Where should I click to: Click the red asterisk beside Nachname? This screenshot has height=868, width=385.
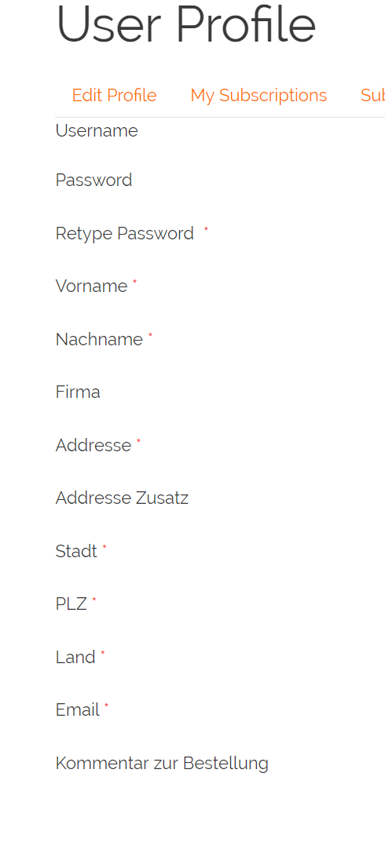(x=150, y=335)
